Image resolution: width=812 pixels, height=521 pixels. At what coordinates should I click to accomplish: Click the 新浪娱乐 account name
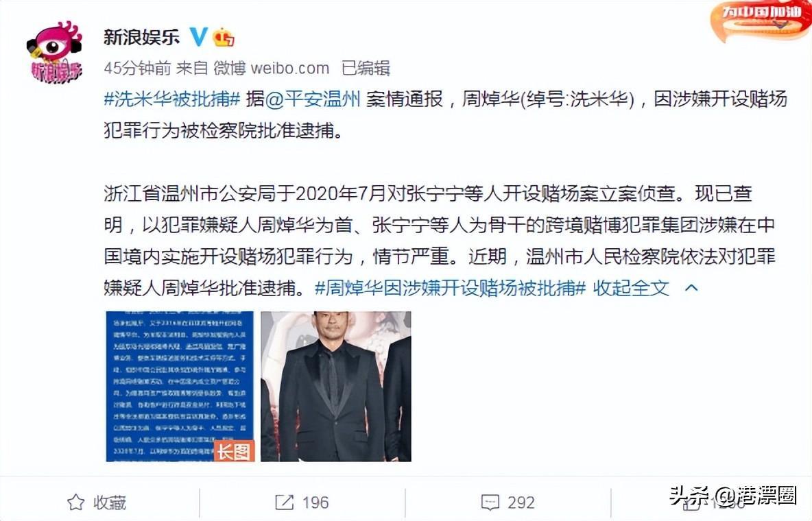(x=142, y=37)
